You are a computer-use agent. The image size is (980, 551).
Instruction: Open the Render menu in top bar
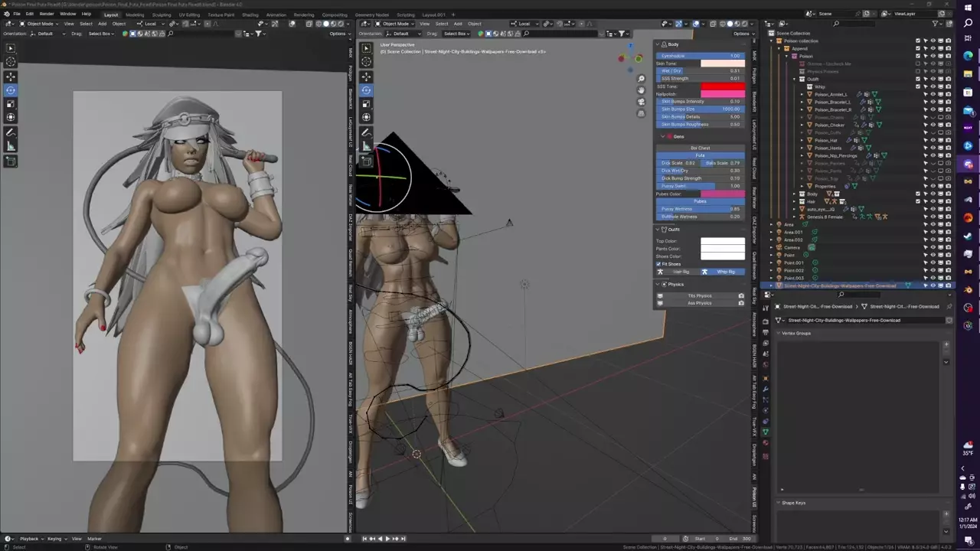(47, 14)
